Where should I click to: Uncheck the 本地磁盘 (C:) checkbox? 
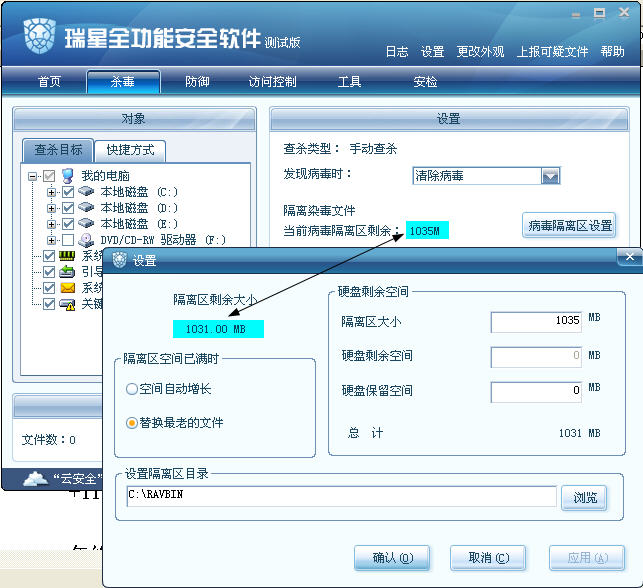click(x=68, y=192)
